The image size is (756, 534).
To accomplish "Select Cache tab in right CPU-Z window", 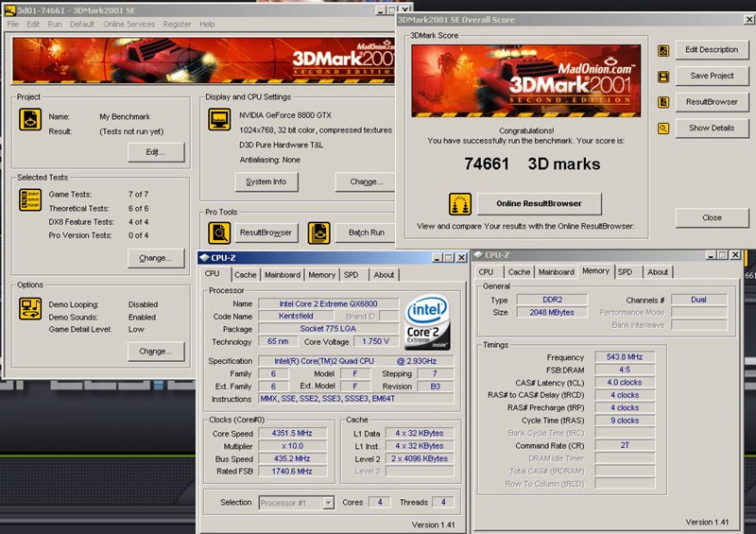I will tap(519, 272).
